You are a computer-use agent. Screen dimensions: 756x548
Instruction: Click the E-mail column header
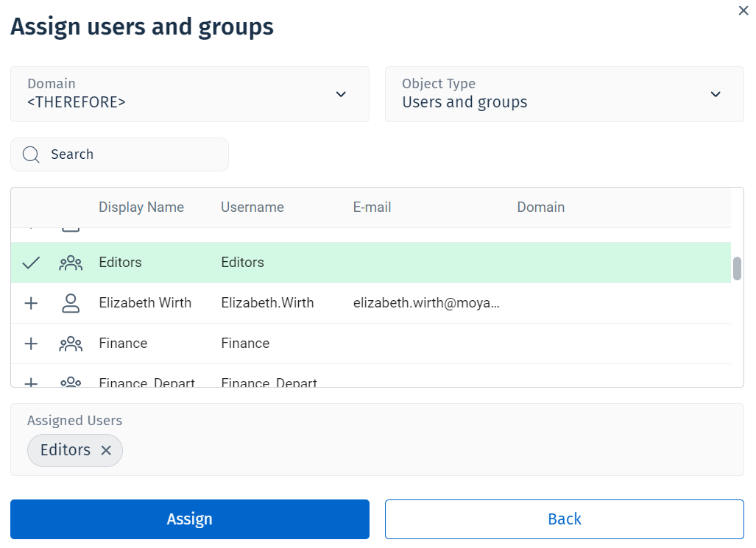(372, 207)
